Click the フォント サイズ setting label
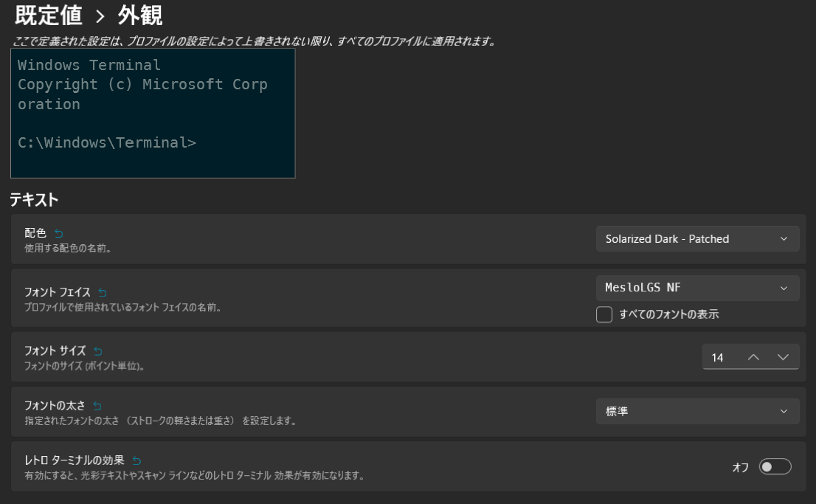 coord(55,351)
